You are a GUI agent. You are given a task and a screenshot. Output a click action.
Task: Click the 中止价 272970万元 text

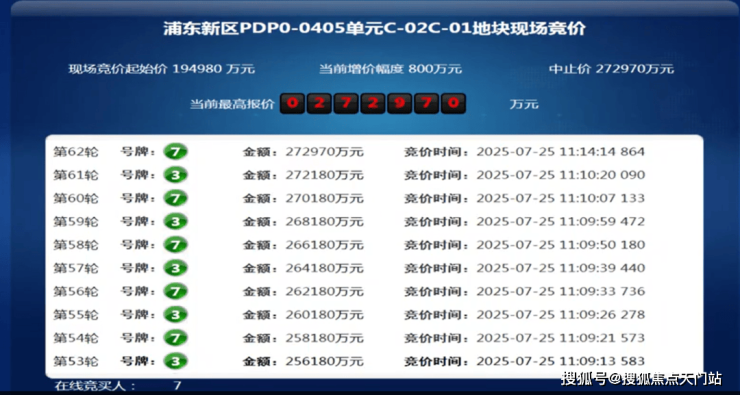(x=611, y=69)
